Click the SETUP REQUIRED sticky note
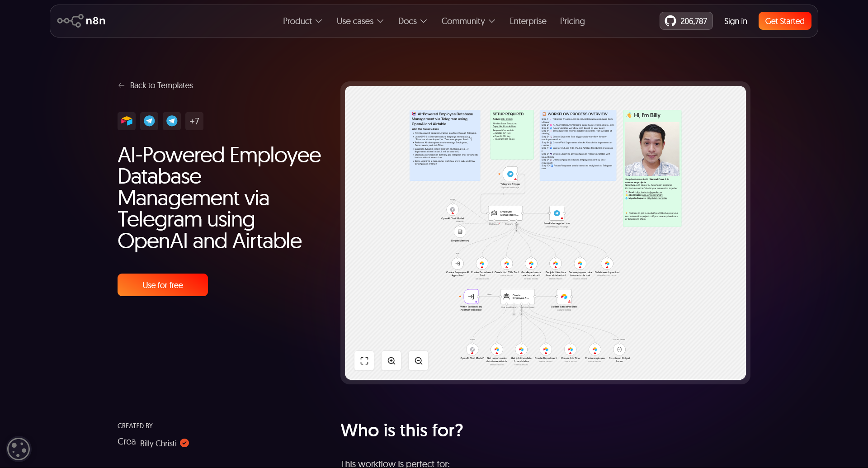 coord(512,135)
